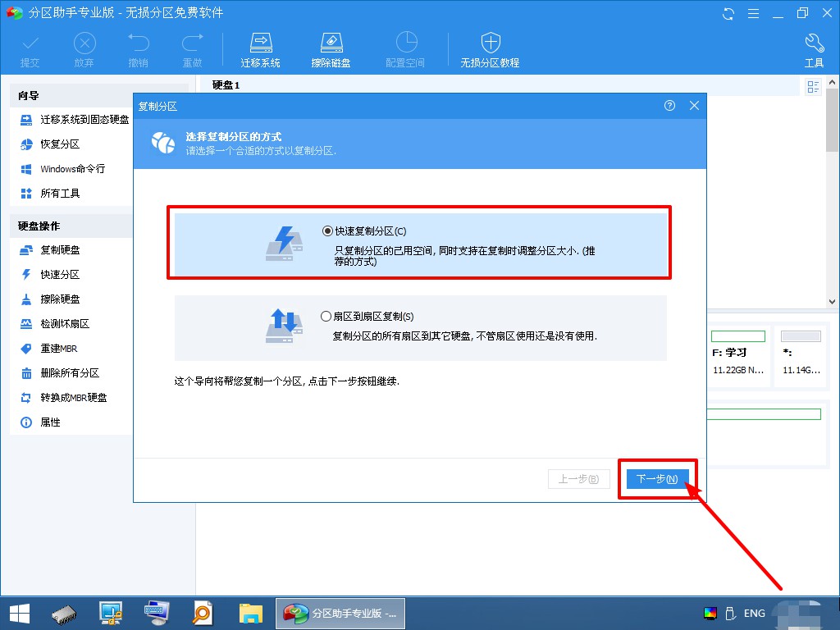Image resolution: width=840 pixels, height=630 pixels.
Task: Select the 扇区到扇区复制(S) radio button
Action: (x=326, y=317)
